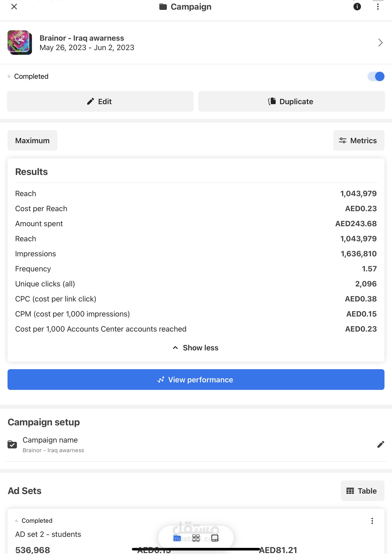The image size is (392, 554).
Task: Open the three-dot menu in header
Action: (x=378, y=7)
